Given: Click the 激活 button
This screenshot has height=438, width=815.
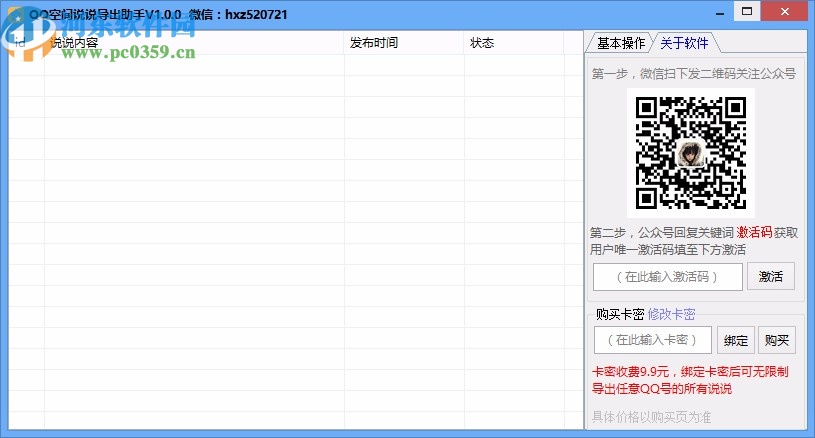Looking at the screenshot, I should coord(770,276).
